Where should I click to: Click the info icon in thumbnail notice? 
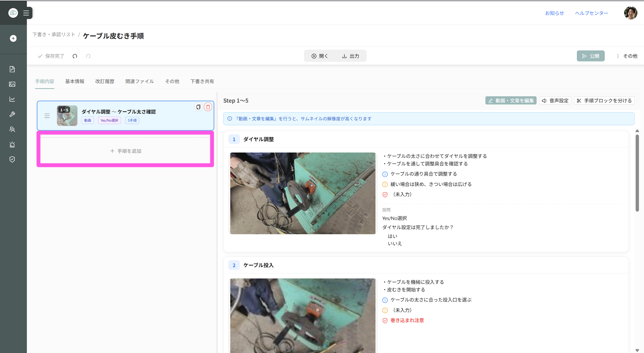[230, 119]
